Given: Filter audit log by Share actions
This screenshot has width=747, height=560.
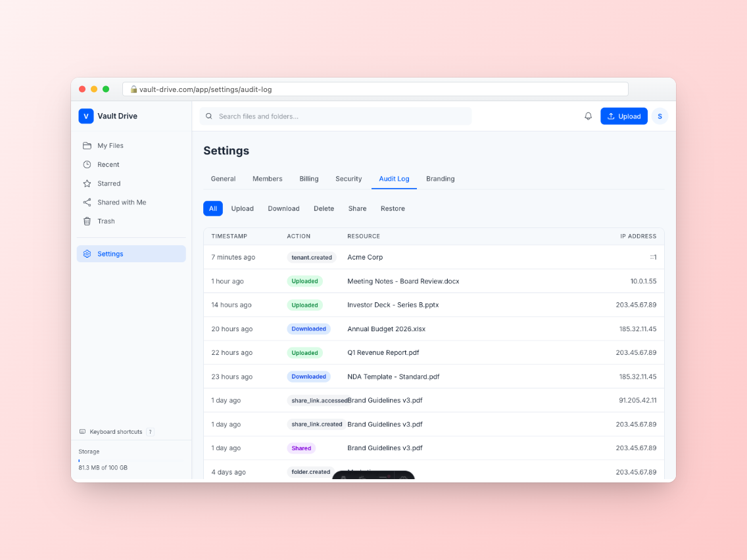Looking at the screenshot, I should (357, 208).
